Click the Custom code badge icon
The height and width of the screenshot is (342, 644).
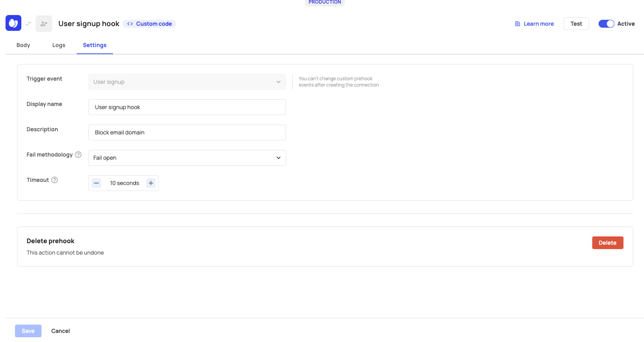pyautogui.click(x=130, y=24)
